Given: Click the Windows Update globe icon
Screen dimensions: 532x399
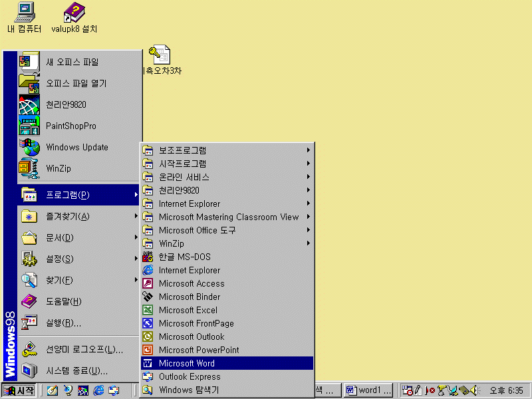Looking at the screenshot, I should tap(29, 147).
